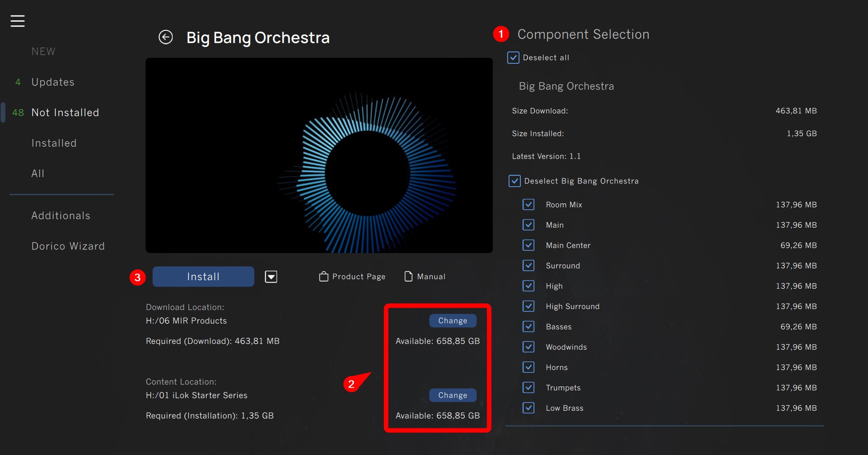
Task: Click the 'Content Location:' label
Action: click(181, 382)
